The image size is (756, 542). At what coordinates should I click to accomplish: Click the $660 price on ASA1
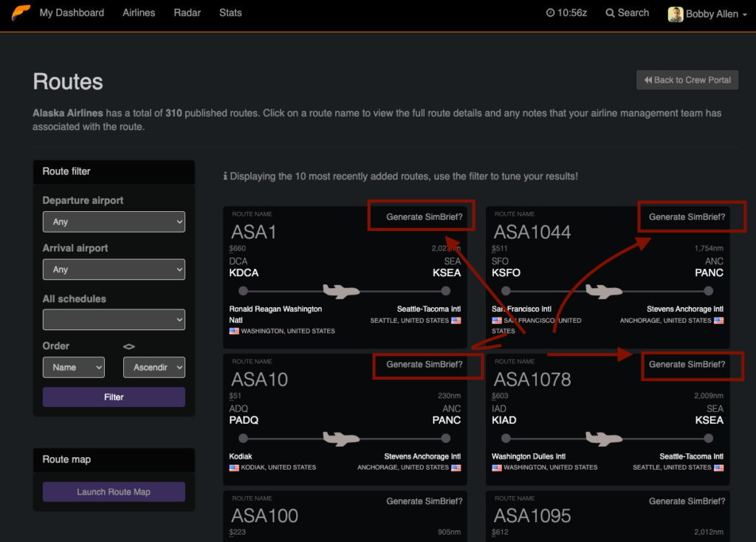[237, 249]
